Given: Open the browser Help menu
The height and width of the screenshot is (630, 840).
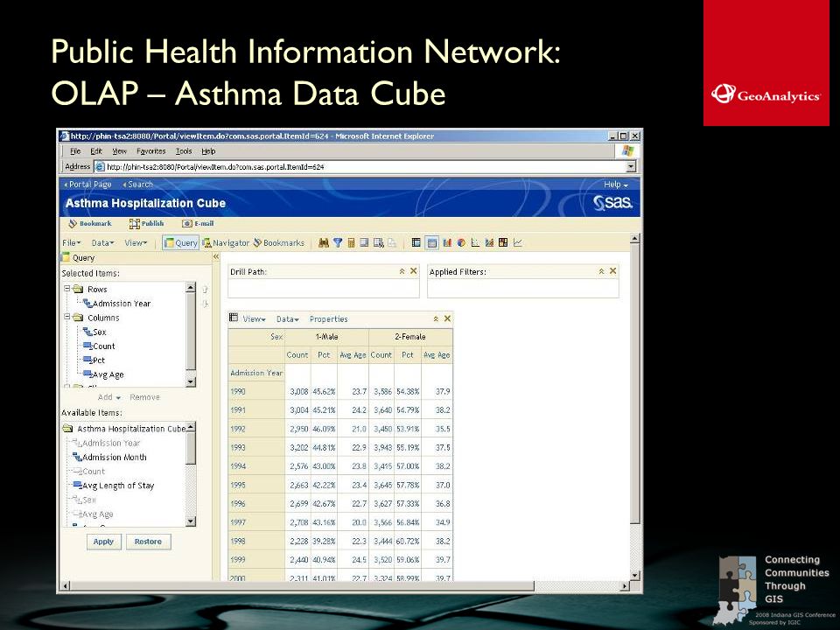Looking at the screenshot, I should point(208,151).
